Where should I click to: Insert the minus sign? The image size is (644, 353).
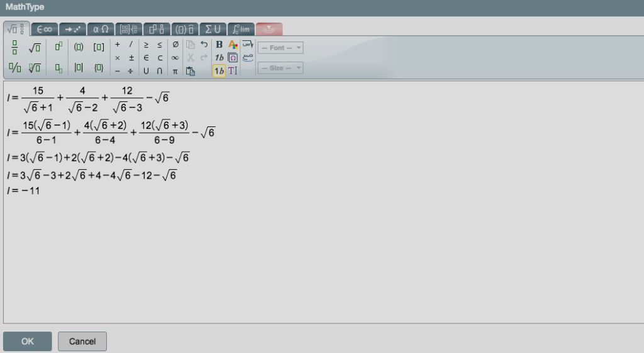coord(118,71)
